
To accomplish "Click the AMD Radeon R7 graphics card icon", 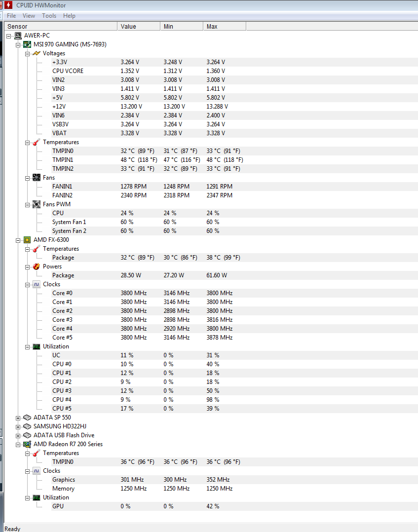I will click(x=27, y=444).
